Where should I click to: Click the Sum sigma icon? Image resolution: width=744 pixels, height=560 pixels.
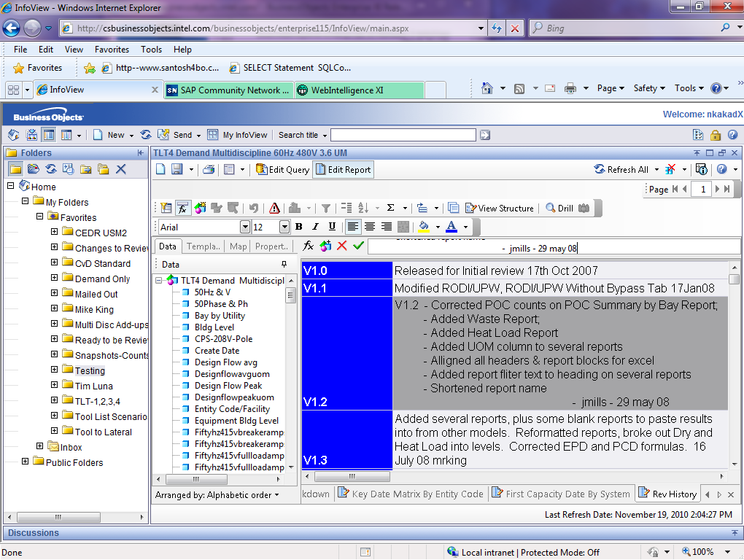pos(390,208)
